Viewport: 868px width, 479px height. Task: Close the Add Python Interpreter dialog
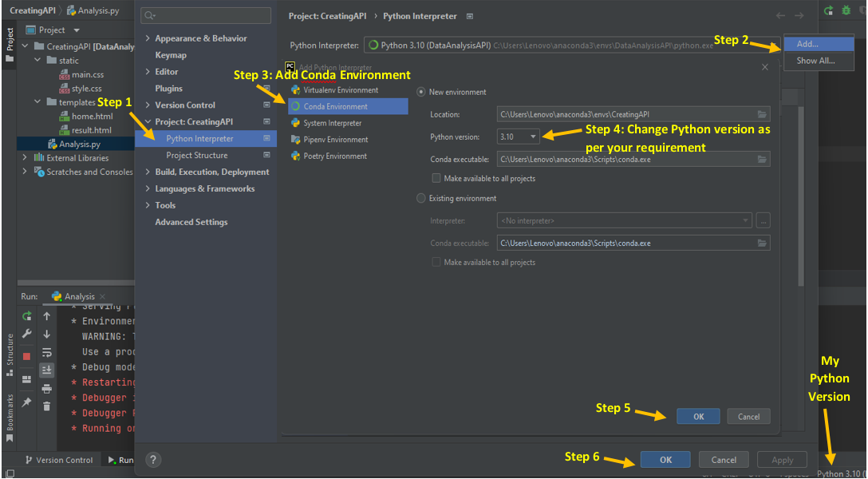(765, 67)
